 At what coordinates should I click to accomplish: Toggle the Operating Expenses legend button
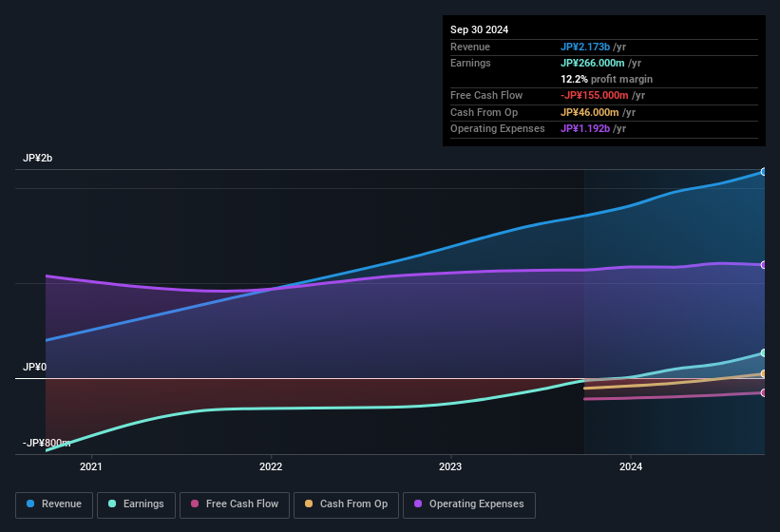(x=468, y=504)
